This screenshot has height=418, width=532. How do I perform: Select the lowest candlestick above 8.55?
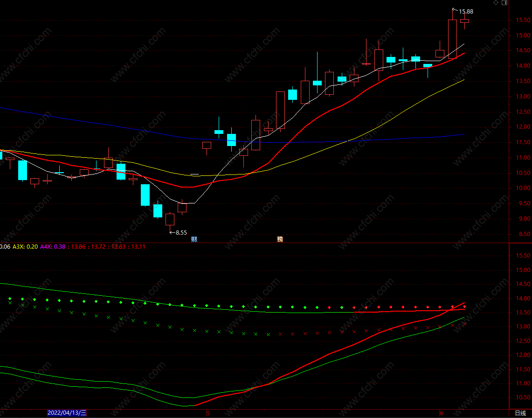coord(170,219)
